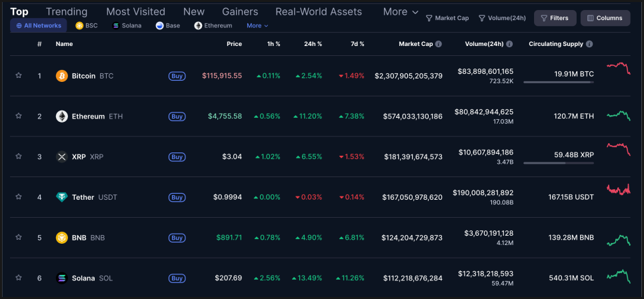
Task: Click Buy button for Ethereum
Action: coord(177,117)
